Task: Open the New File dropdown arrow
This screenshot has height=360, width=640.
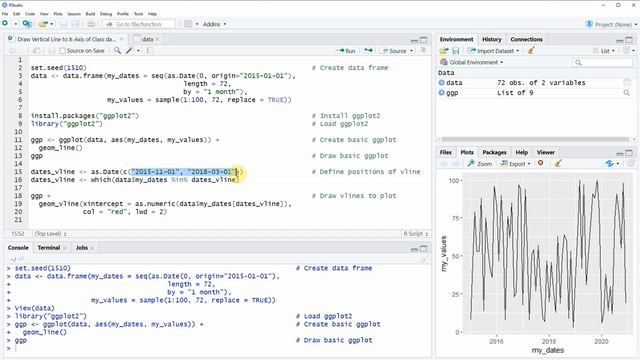Action: (x=16, y=24)
